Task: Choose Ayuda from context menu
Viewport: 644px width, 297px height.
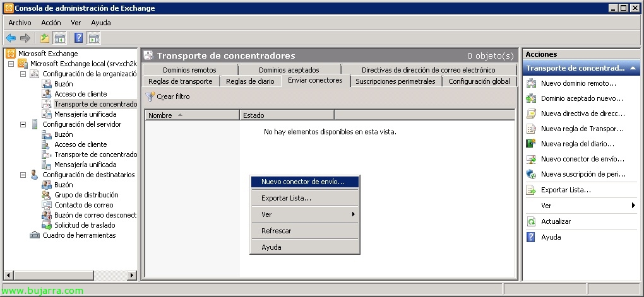Action: pos(305,247)
